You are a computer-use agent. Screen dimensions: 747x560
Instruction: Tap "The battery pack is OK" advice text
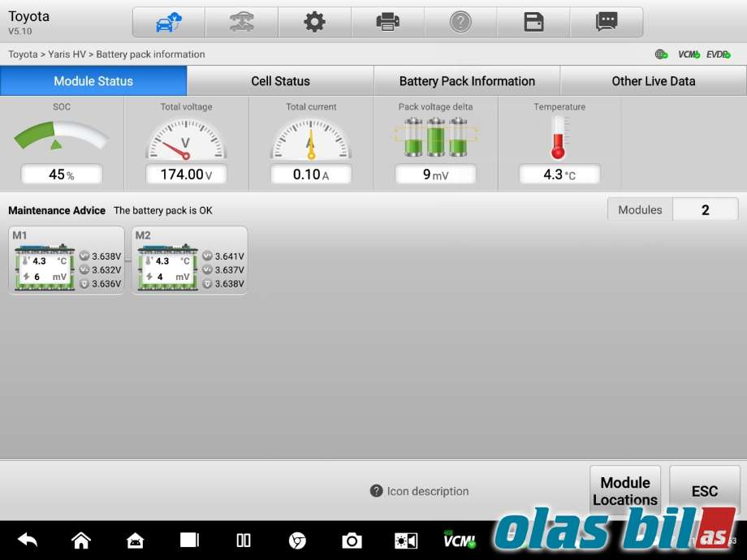[163, 210]
